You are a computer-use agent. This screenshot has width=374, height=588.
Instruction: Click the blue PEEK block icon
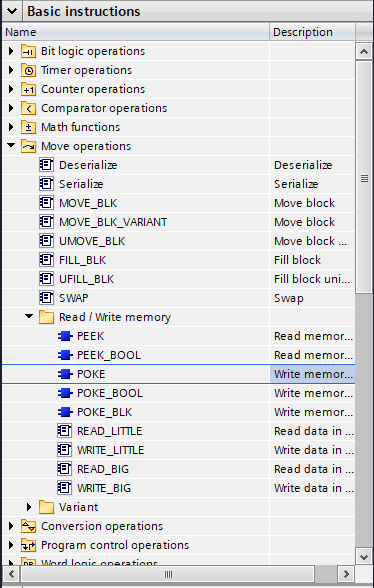[x=65, y=336]
